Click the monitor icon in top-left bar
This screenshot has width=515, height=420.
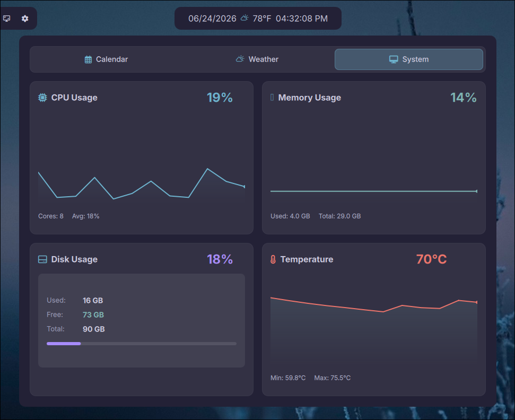click(6, 19)
